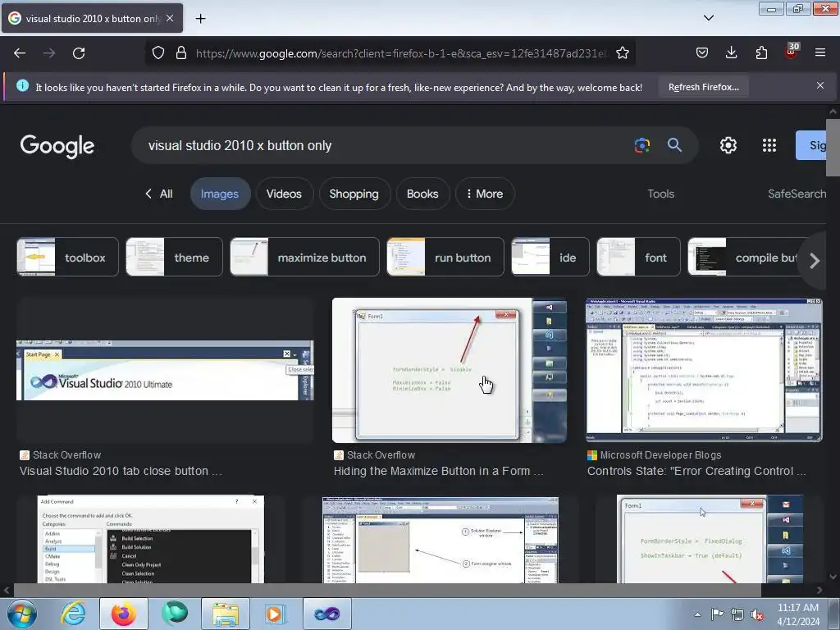This screenshot has height=630, width=840.
Task: Filter images by maximize button chip
Action: (x=304, y=257)
